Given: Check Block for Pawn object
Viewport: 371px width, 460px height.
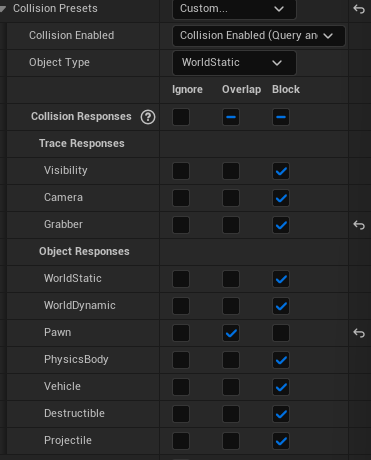Looking at the screenshot, I should tap(281, 333).
